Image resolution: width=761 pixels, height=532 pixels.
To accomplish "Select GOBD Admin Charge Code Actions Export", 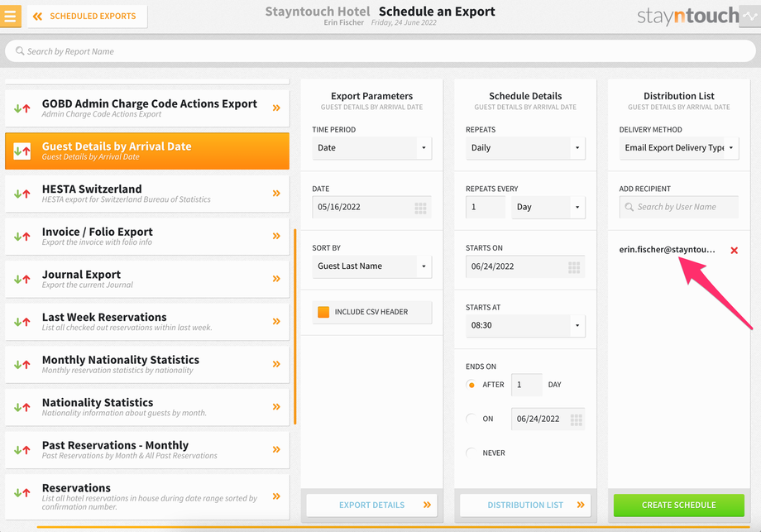I will tap(147, 108).
